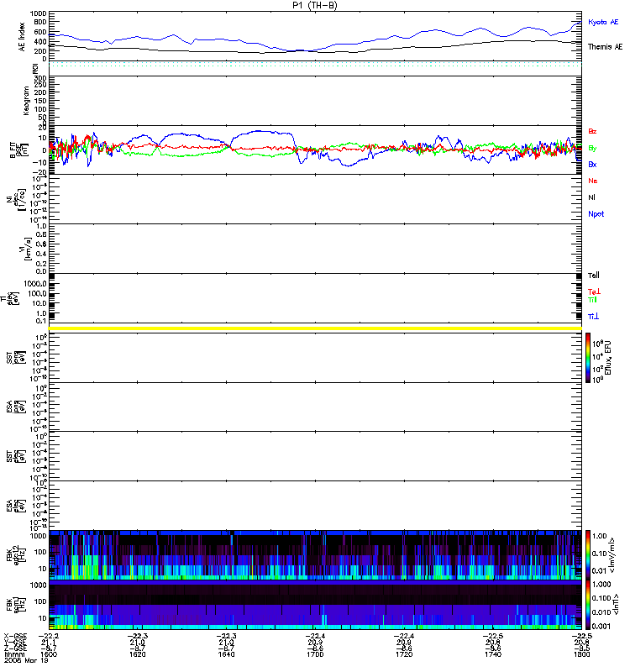Viewport: 630px width, 672px height.
Task: Click the black Ni legend label
Action: [x=591, y=197]
